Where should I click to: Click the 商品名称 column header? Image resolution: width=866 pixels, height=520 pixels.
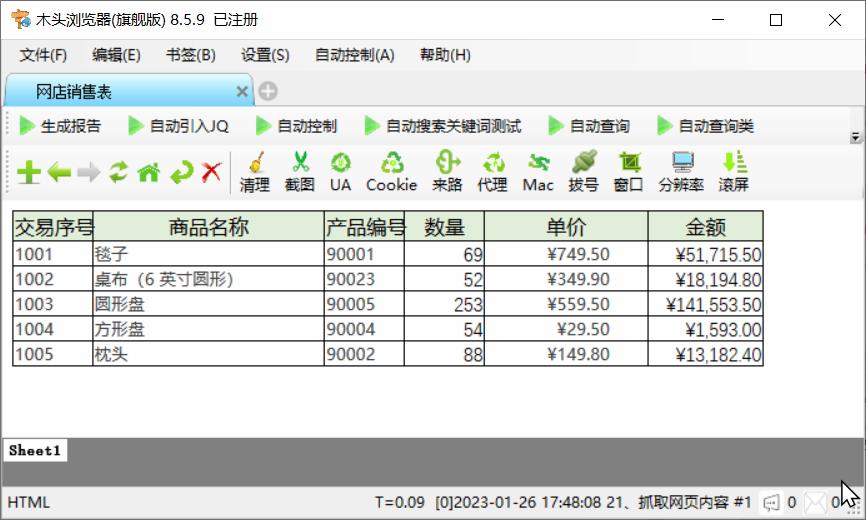pos(208,226)
